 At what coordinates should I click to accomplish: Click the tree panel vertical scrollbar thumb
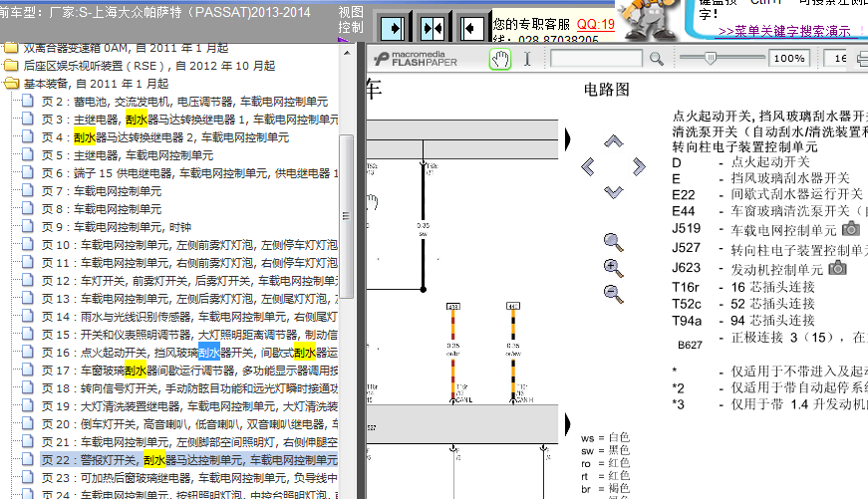click(x=347, y=216)
